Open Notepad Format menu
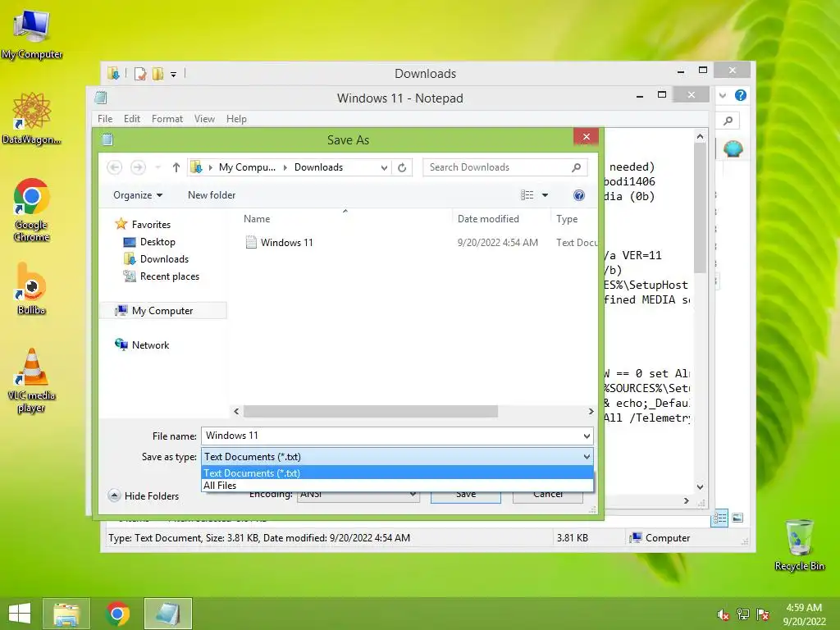The image size is (840, 630). click(x=167, y=119)
